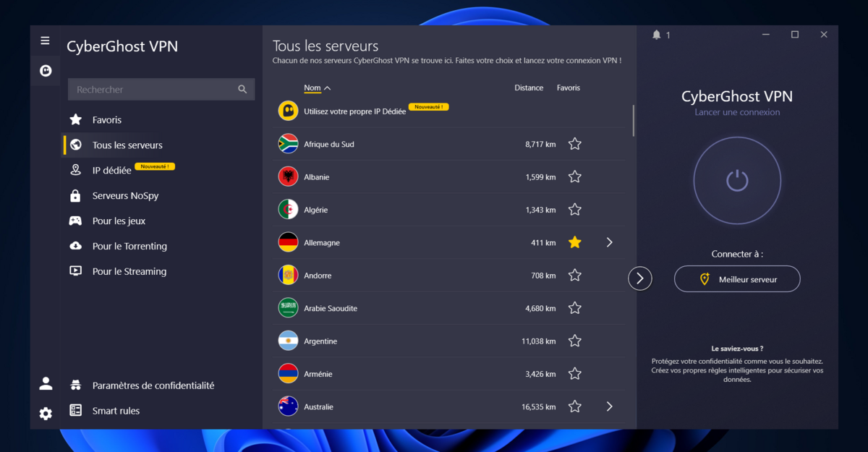Favorite Arabie Saoudite with its star
The height and width of the screenshot is (452, 868).
pyautogui.click(x=575, y=308)
